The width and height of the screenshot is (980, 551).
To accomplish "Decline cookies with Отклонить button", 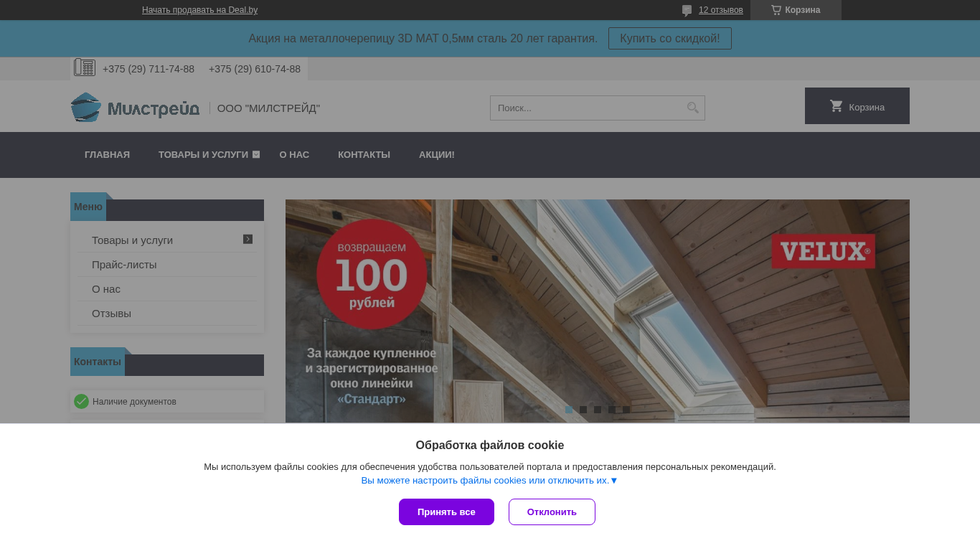I will (x=552, y=512).
